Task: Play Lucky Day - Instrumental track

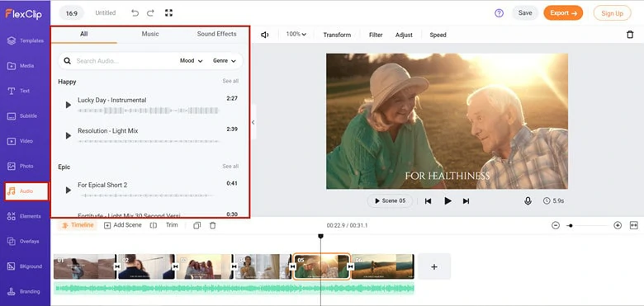Action: tap(69, 105)
